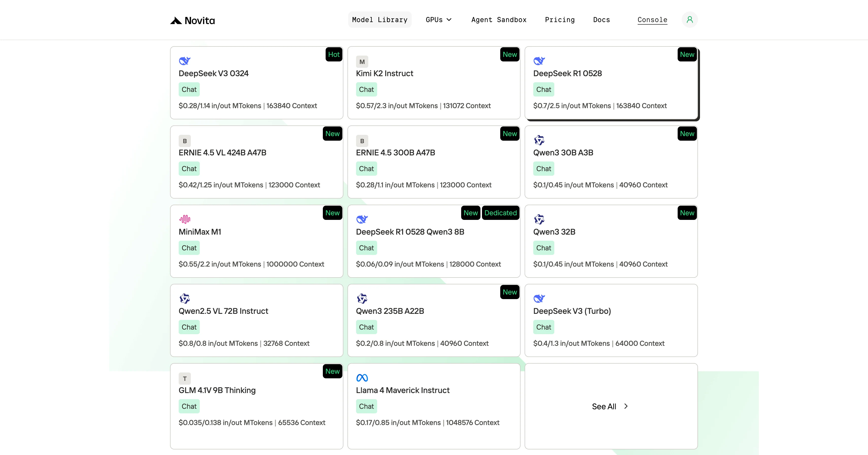868x455 pixels.
Task: Open the DeepSeek R1 0528 model title
Action: (567, 73)
